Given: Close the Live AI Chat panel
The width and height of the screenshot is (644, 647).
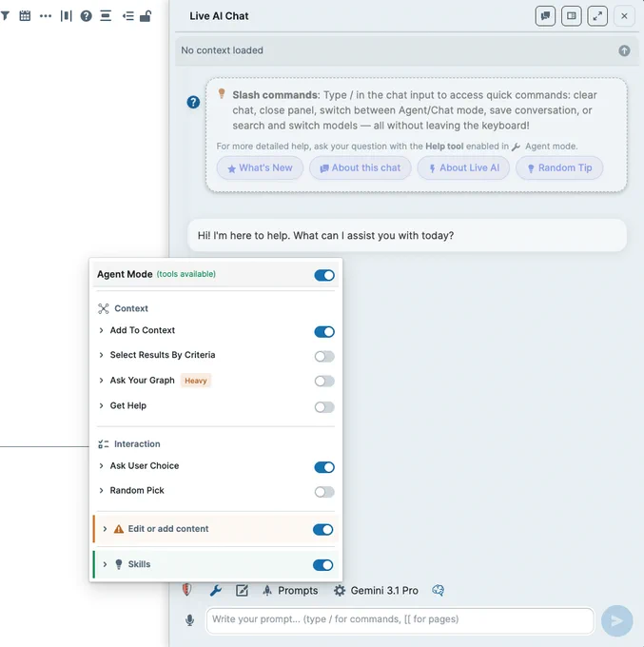Looking at the screenshot, I should tap(624, 16).
